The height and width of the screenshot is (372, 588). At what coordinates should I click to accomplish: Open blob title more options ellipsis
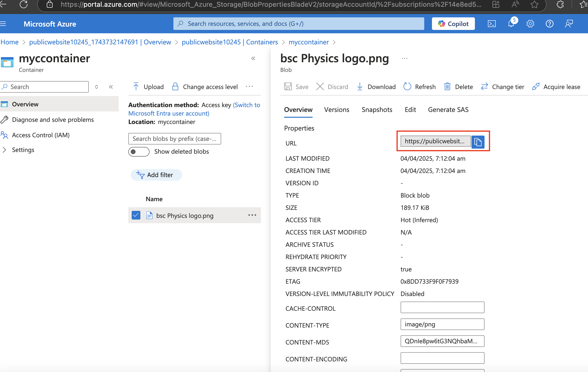coord(405,58)
